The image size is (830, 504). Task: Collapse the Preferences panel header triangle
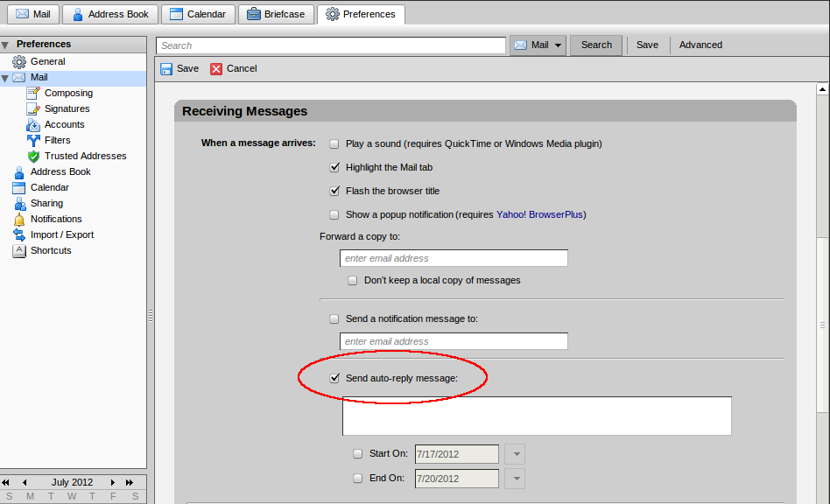click(x=5, y=45)
